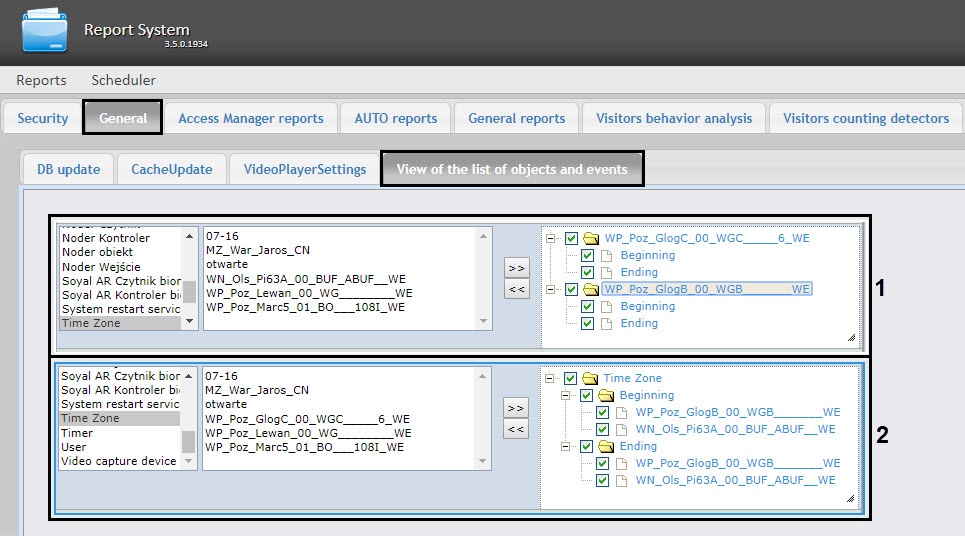Click scrollbar down arrow of upper object-type list

click(189, 322)
